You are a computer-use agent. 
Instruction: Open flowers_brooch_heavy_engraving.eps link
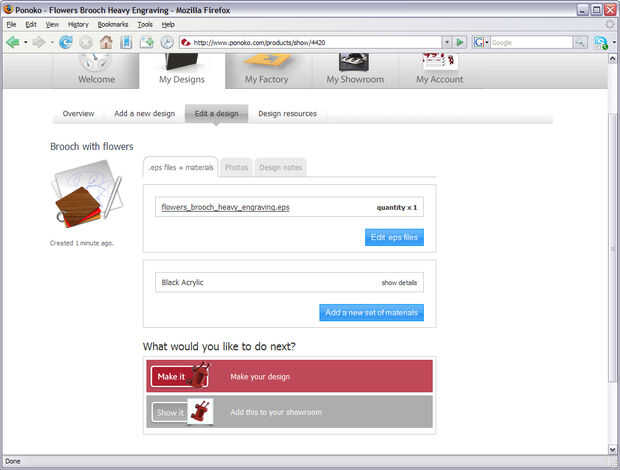pyautogui.click(x=225, y=207)
